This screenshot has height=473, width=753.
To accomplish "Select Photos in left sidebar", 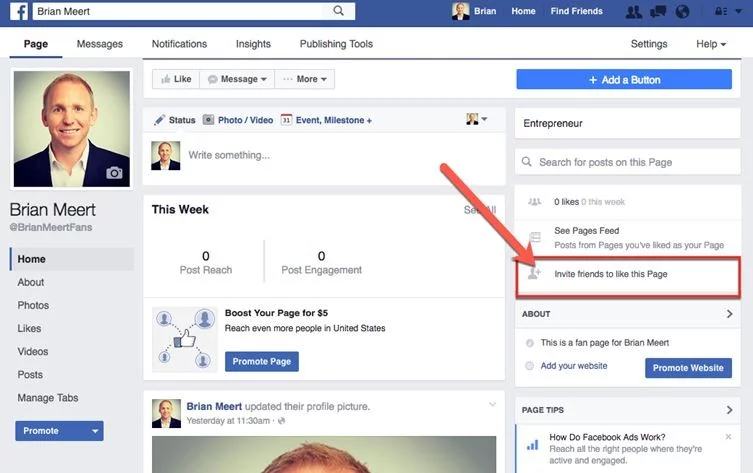I will tap(33, 305).
